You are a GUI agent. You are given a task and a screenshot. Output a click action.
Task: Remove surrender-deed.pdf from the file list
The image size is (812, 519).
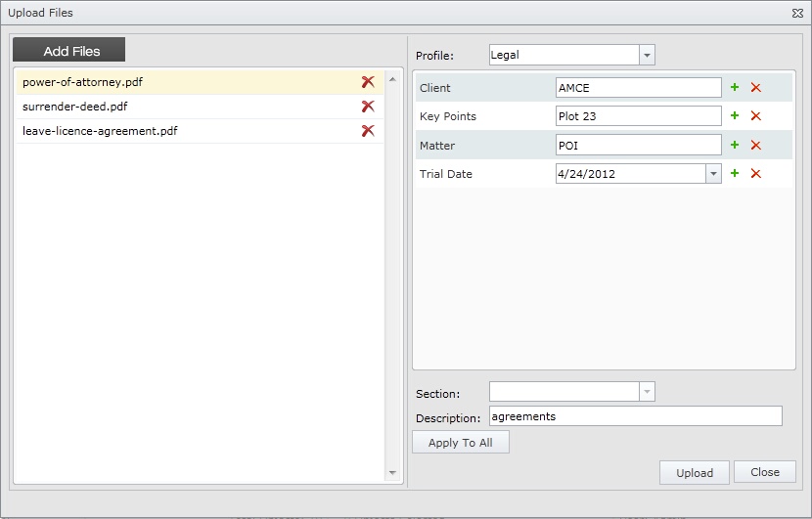[368, 107]
